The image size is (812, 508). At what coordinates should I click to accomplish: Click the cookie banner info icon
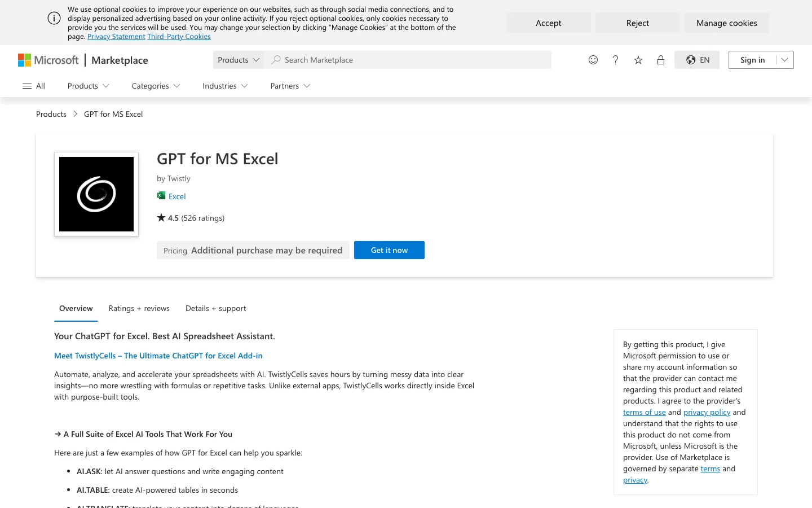(54, 18)
